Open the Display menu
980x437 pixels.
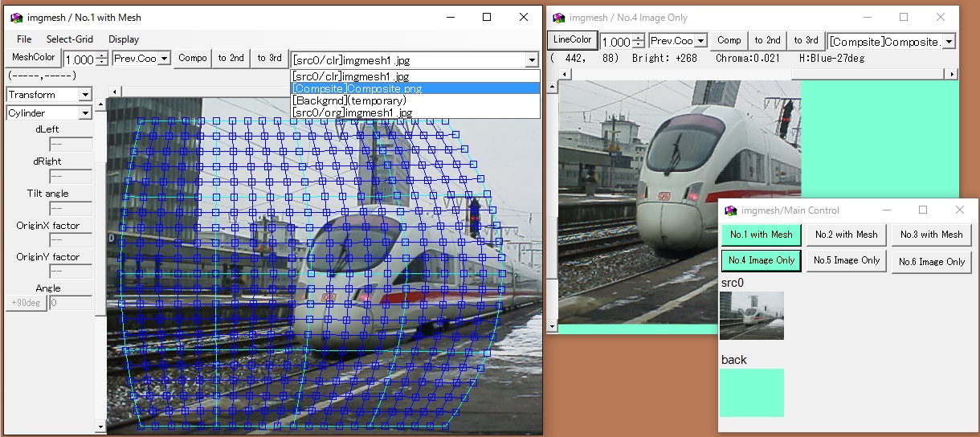point(124,39)
